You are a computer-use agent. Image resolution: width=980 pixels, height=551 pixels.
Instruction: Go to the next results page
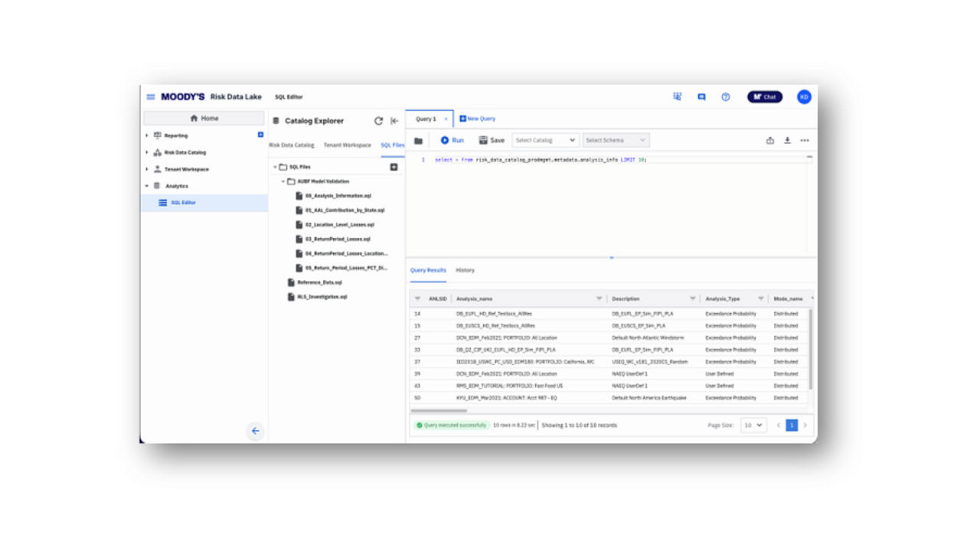[805, 425]
